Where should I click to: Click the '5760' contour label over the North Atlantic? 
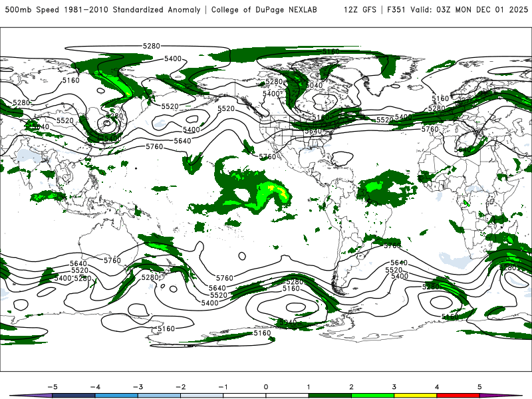430,129
